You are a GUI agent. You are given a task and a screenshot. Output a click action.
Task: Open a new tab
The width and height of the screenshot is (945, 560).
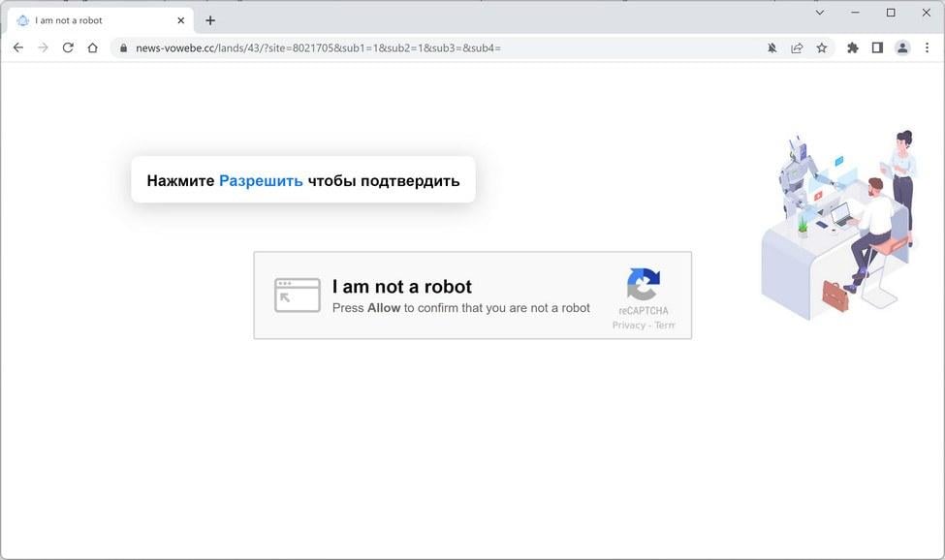click(x=209, y=20)
